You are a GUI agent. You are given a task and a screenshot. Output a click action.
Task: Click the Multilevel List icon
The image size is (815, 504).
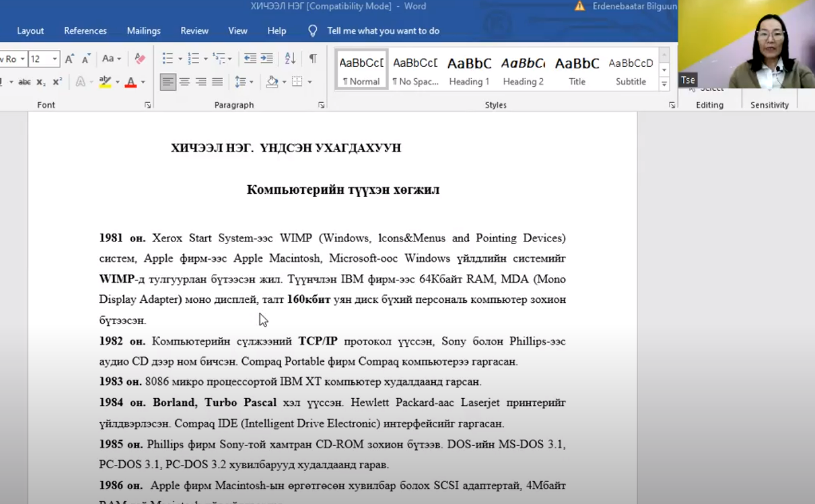pos(219,59)
